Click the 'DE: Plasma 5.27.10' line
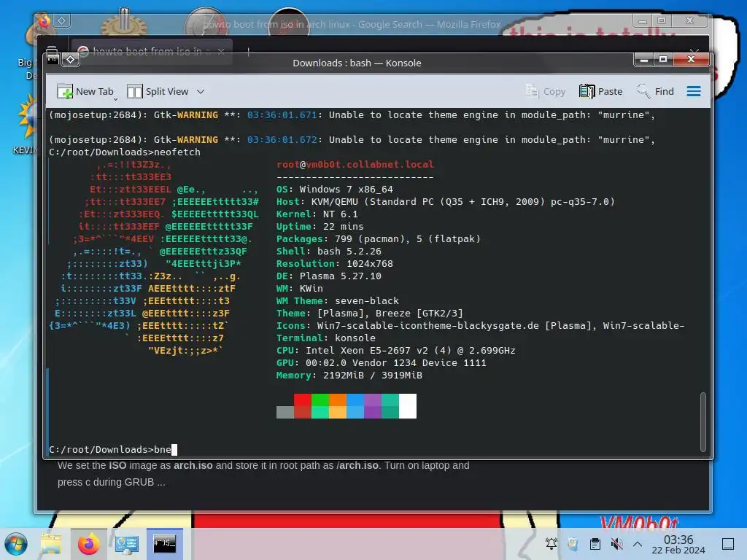This screenshot has width=747, height=560. pos(329,276)
